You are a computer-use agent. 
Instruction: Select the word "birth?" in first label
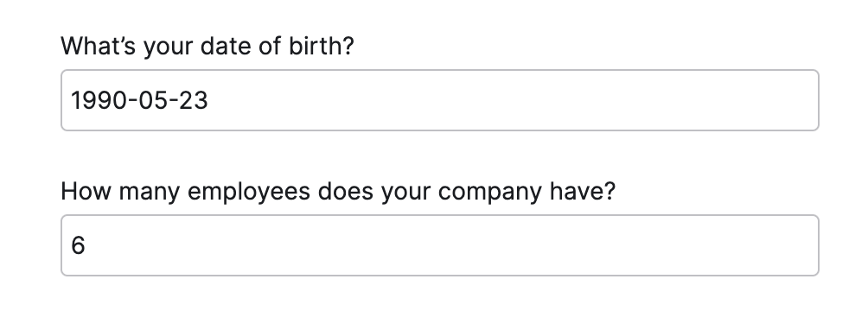tap(321, 47)
